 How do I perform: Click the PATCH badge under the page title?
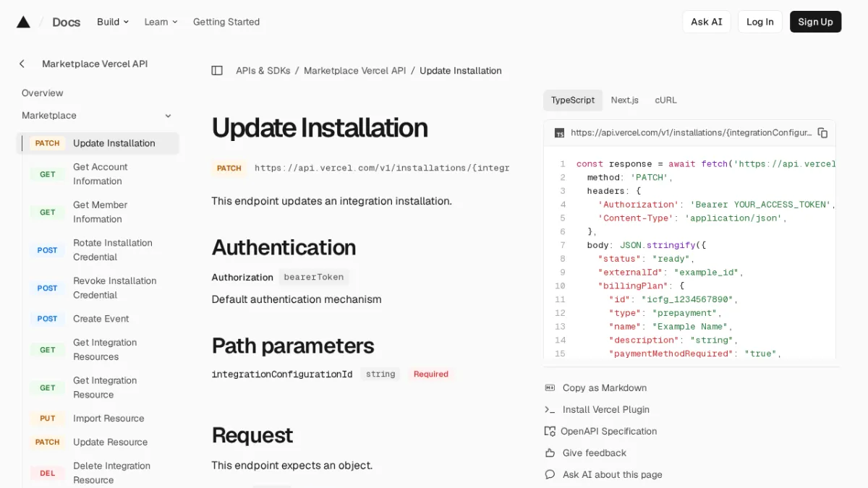coord(229,168)
